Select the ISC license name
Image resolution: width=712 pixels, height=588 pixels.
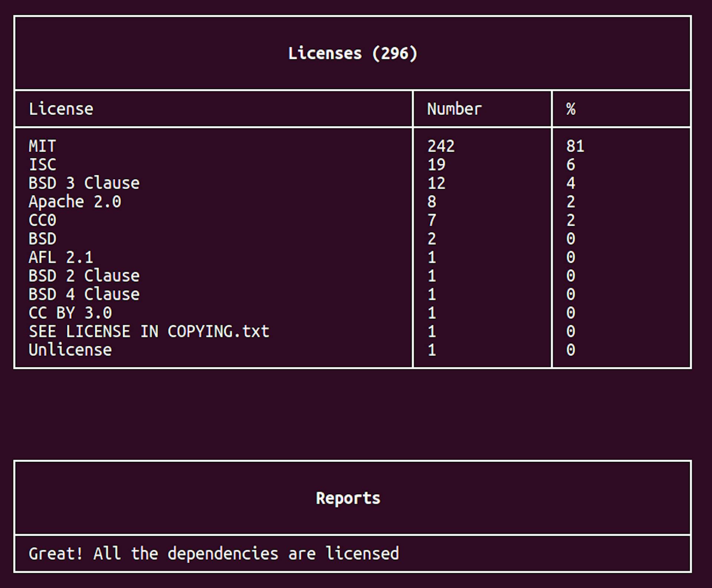[x=42, y=165]
